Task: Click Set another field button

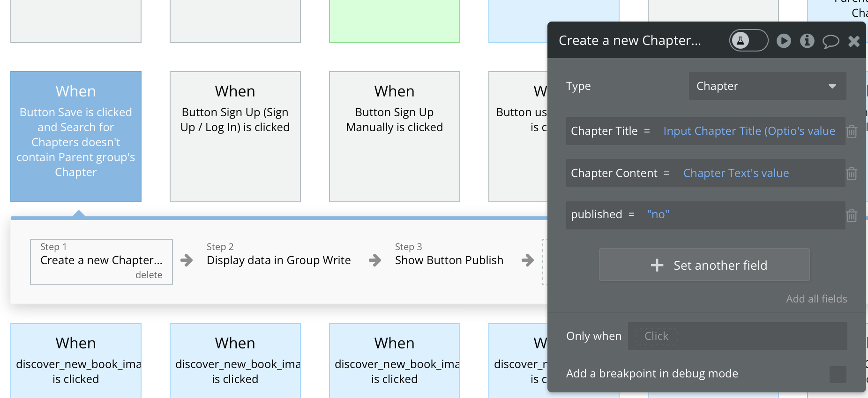Action: tap(704, 265)
